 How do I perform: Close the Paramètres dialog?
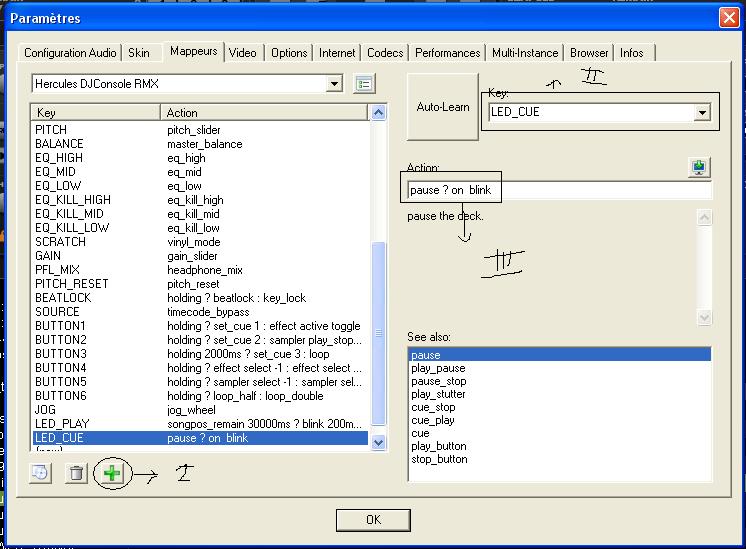[x=729, y=18]
